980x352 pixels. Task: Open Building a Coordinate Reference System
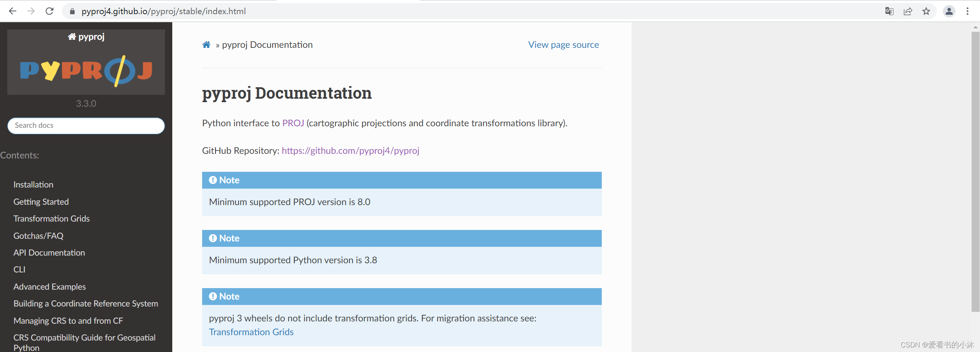tap(86, 303)
